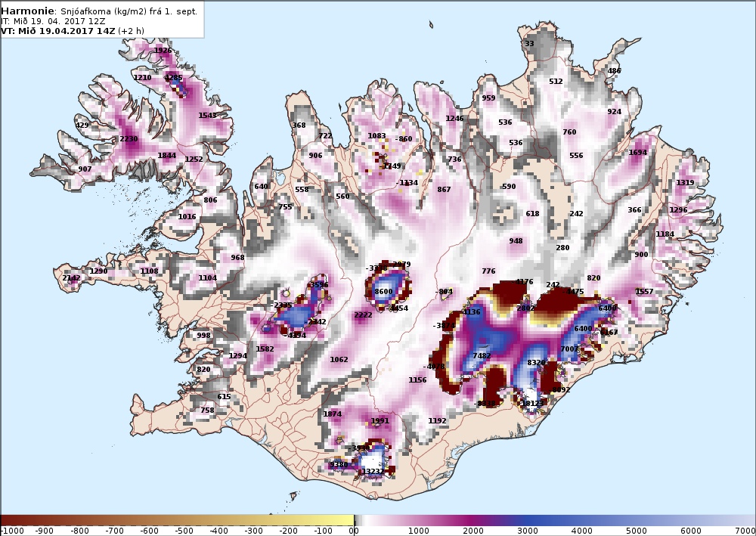Select the map value 1083
Viewport: 756px width, 536px height.
[376, 135]
